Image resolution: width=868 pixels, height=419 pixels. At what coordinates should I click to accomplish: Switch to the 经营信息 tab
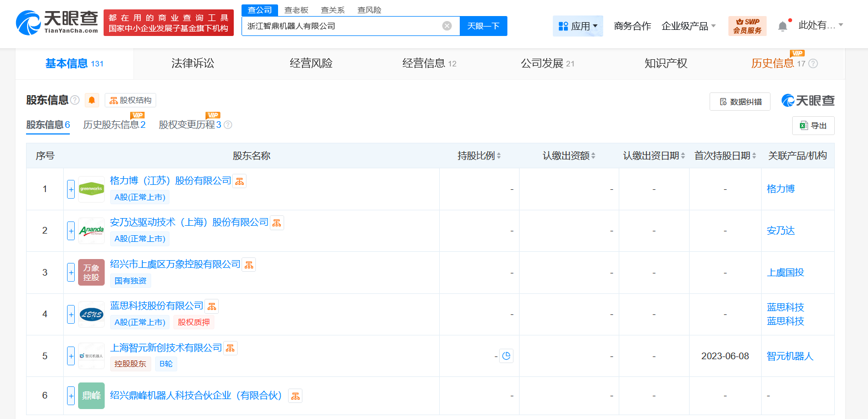[429, 64]
